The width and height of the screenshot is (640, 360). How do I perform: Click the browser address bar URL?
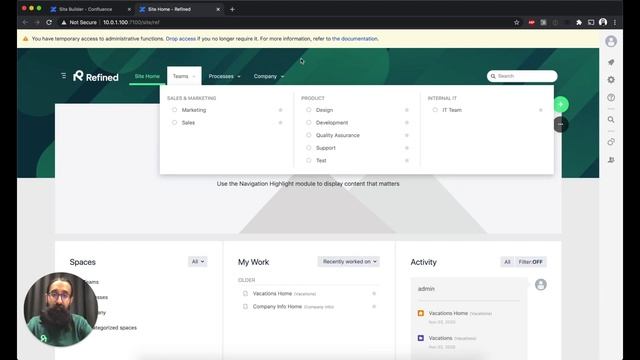[131, 22]
